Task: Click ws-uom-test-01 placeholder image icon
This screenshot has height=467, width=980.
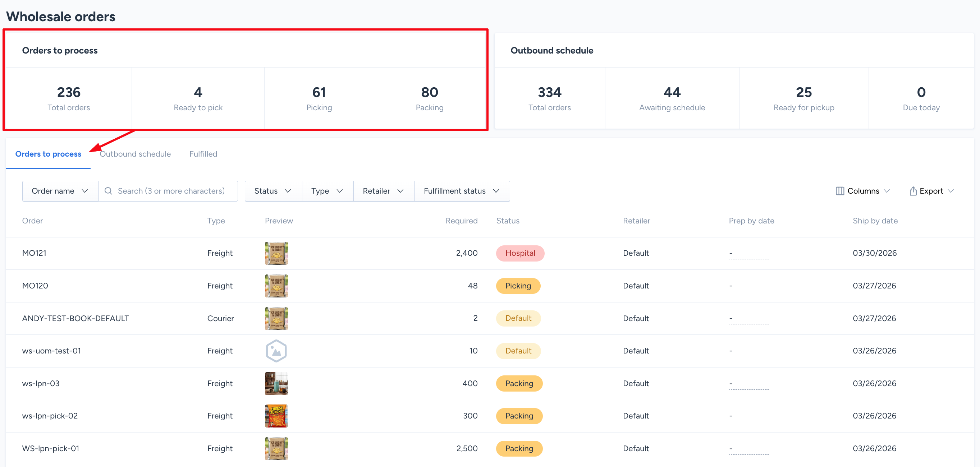Action: click(276, 351)
